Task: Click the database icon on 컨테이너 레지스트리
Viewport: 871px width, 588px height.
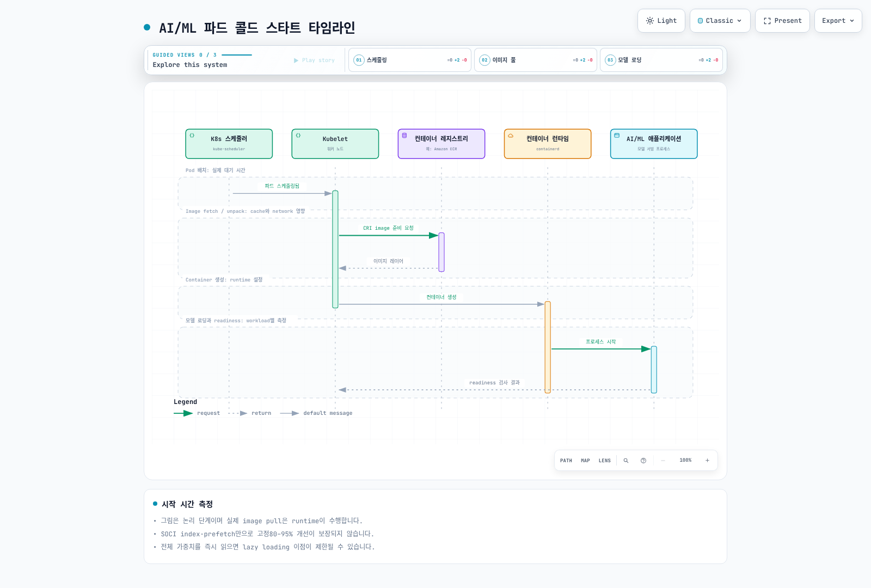Action: (x=404, y=136)
